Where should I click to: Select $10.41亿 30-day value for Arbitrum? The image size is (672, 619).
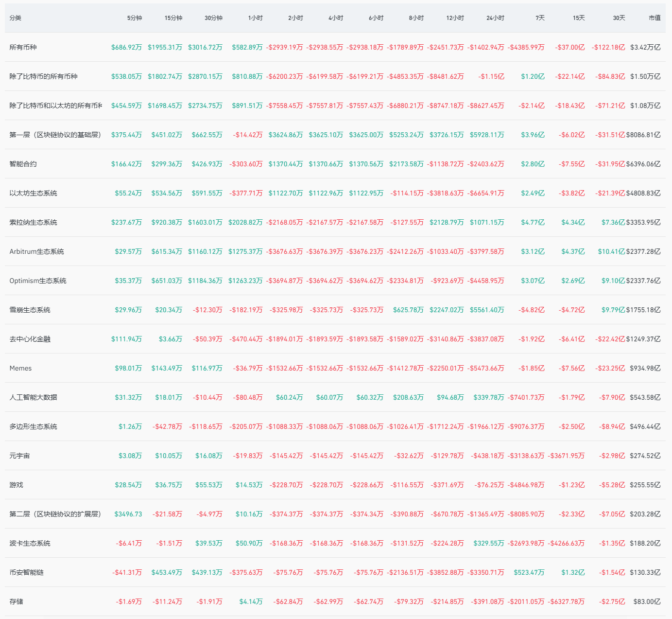[x=612, y=251]
